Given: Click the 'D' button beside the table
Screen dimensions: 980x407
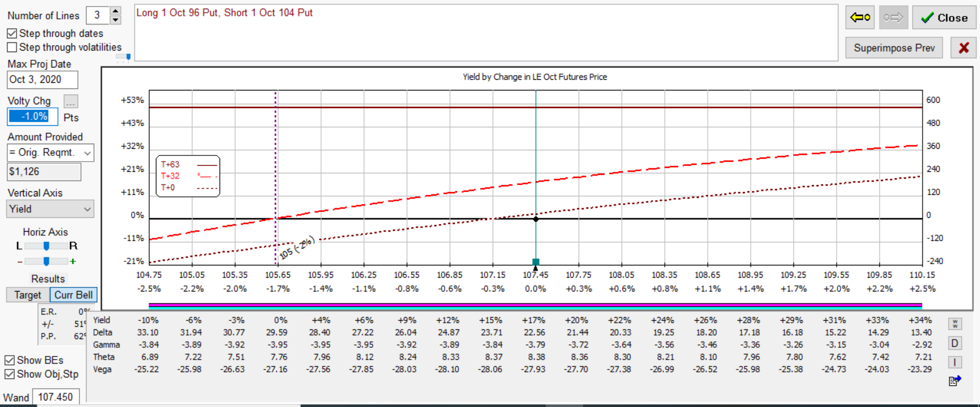Looking at the screenshot, I should click(x=955, y=343).
